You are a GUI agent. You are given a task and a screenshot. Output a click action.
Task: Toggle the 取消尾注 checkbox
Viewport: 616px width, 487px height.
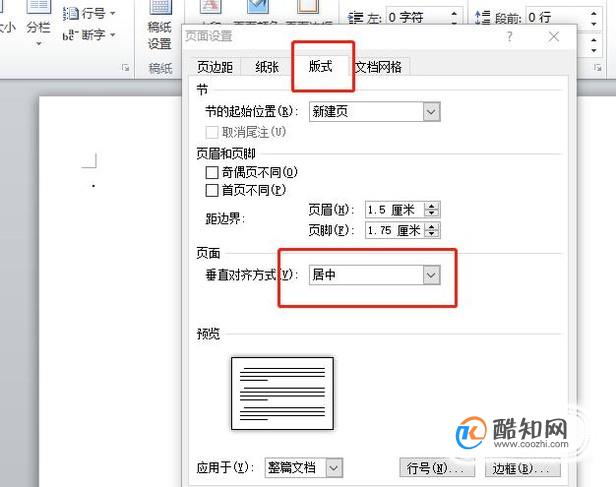(x=212, y=132)
